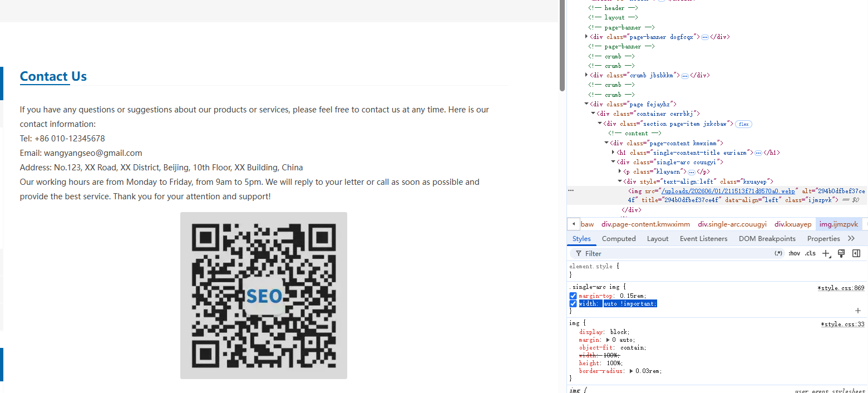Collapse the container cerrbkj div node
Viewport: 868px width, 393px height.
pyautogui.click(x=593, y=114)
